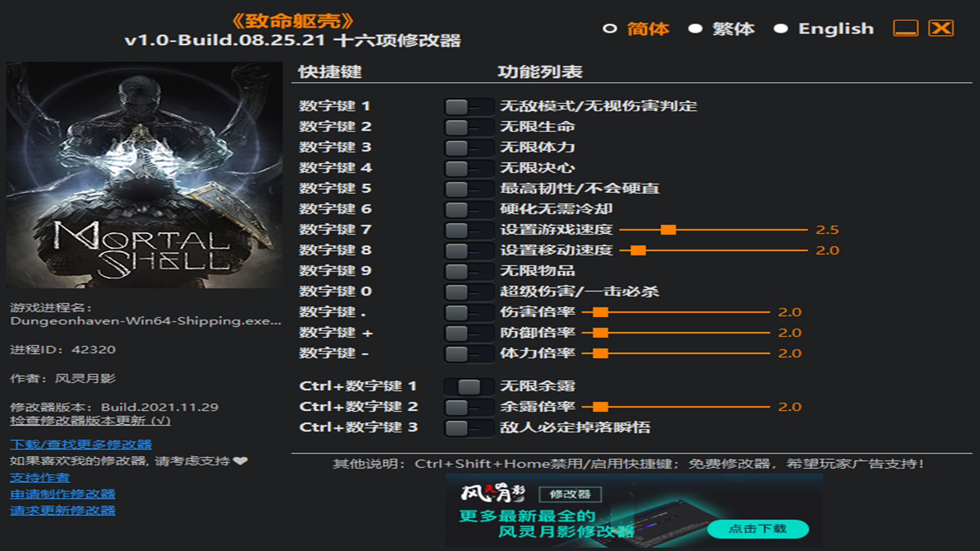Click the 检查修改器版本更新 link
Image resolution: width=980 pixels, height=551 pixels.
pos(90,421)
